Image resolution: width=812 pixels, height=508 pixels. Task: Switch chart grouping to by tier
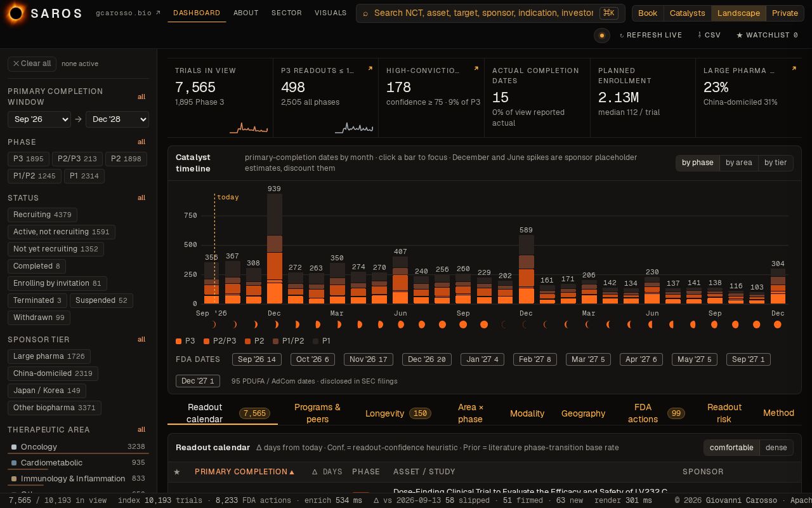[x=775, y=163]
